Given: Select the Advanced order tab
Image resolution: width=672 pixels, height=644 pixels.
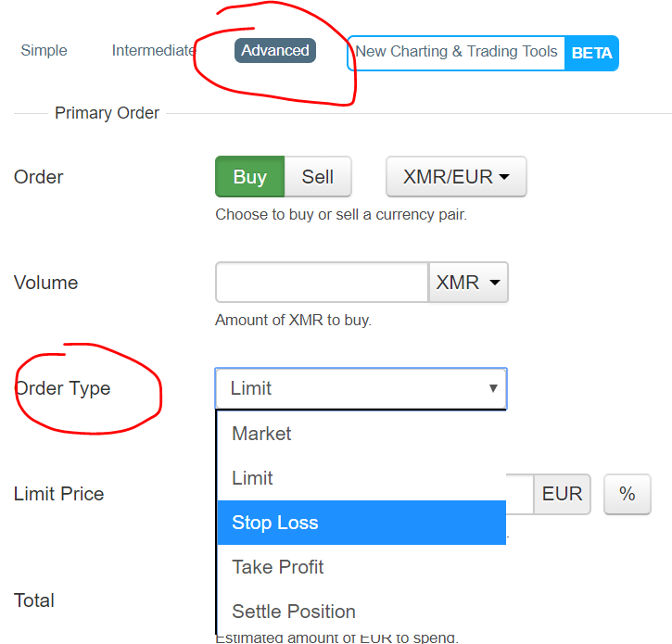Looking at the screenshot, I should pos(275,51).
